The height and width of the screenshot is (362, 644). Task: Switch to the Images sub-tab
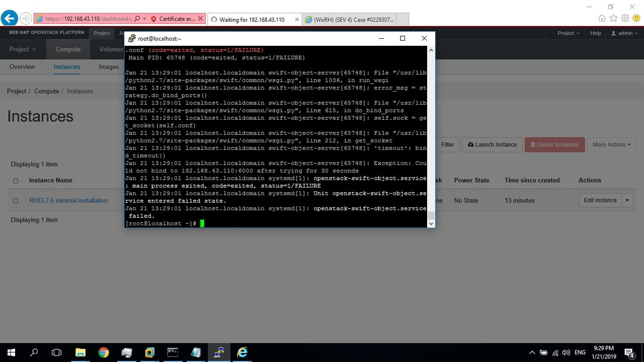(109, 67)
